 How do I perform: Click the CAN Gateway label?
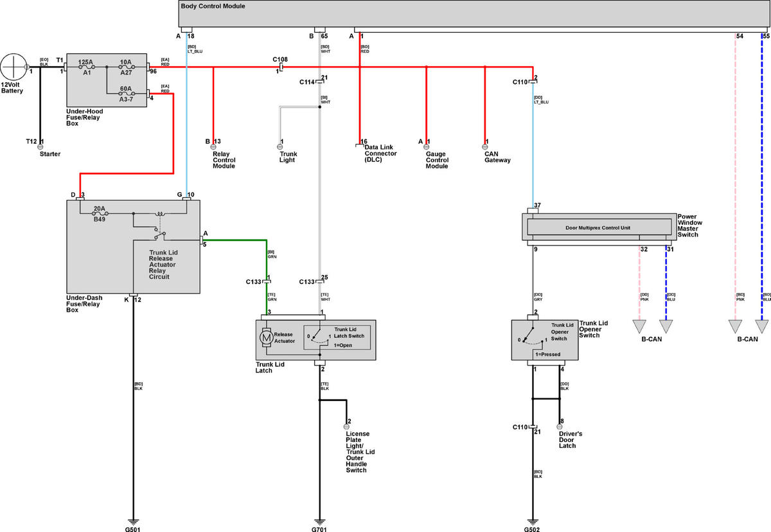point(498,157)
